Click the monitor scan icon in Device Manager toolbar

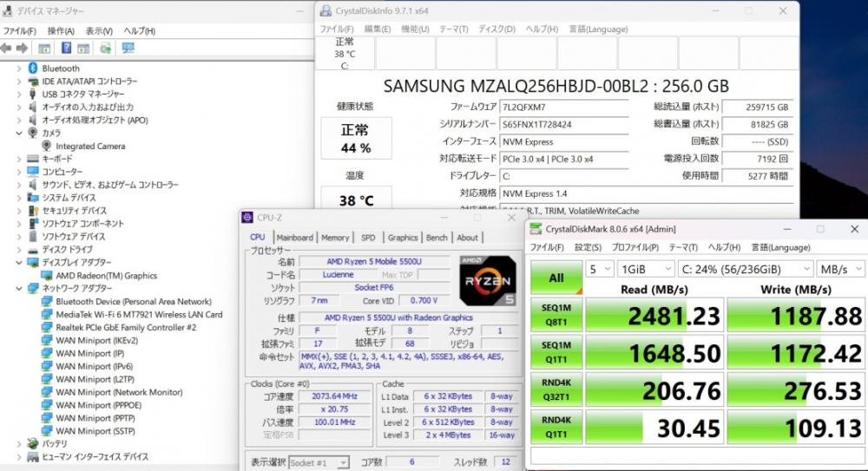tap(128, 49)
